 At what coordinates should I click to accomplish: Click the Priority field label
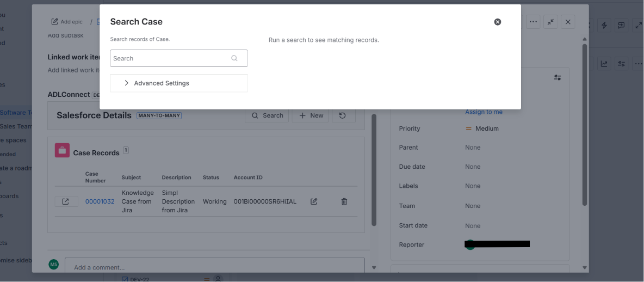410,128
